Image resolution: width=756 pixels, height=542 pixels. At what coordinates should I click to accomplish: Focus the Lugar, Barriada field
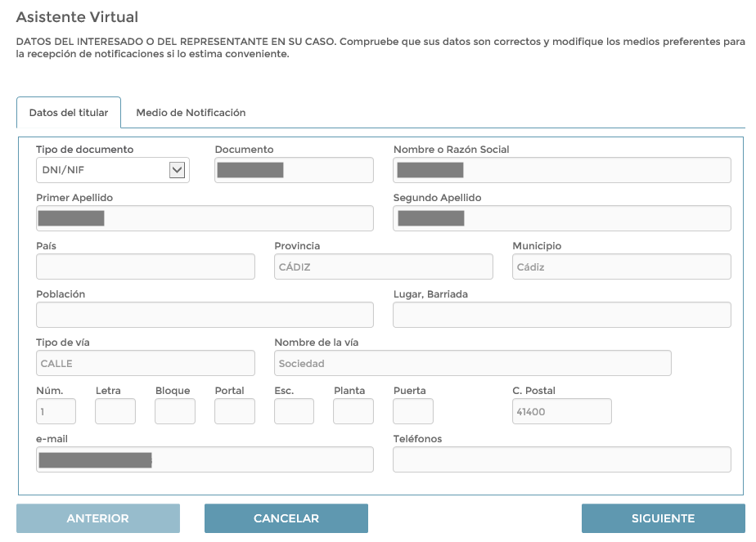(x=561, y=315)
